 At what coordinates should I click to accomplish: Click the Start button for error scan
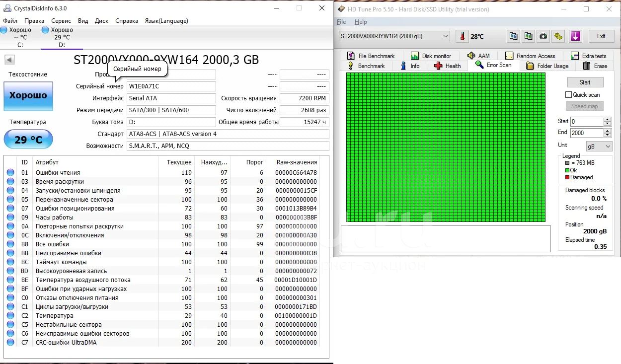click(x=585, y=82)
